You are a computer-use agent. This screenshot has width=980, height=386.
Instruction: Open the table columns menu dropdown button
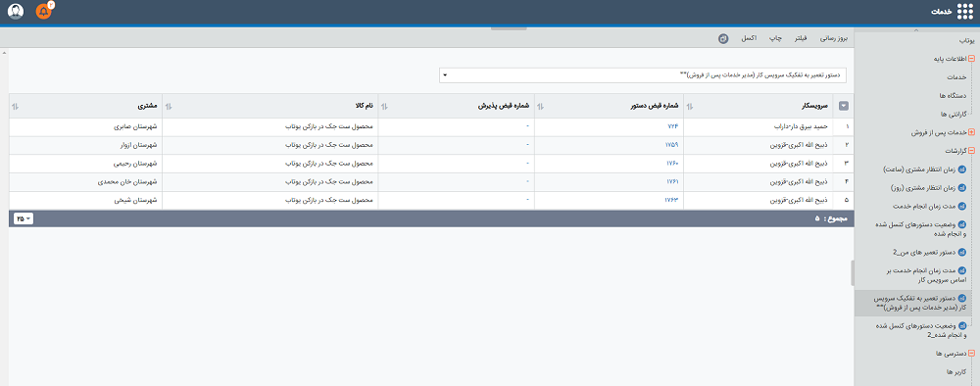click(844, 106)
